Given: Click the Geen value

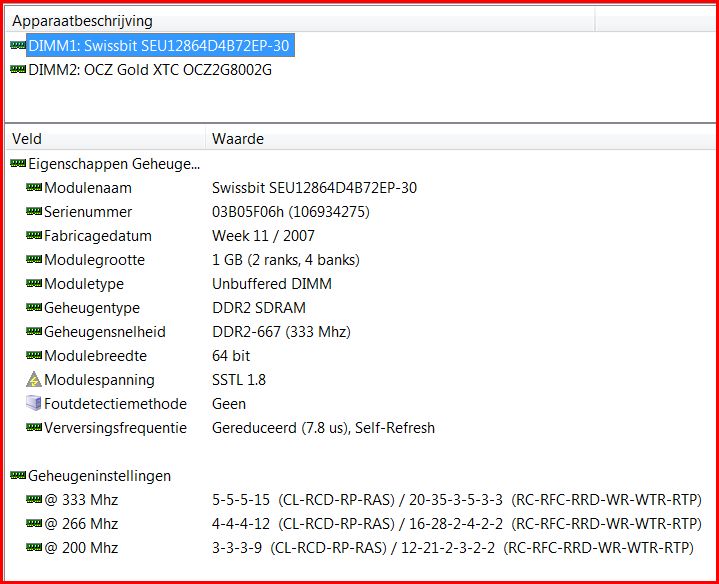Looking at the screenshot, I should point(229,404).
